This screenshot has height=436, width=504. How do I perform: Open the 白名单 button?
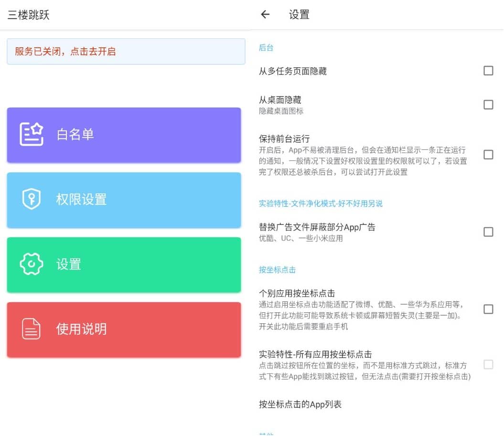(x=124, y=135)
